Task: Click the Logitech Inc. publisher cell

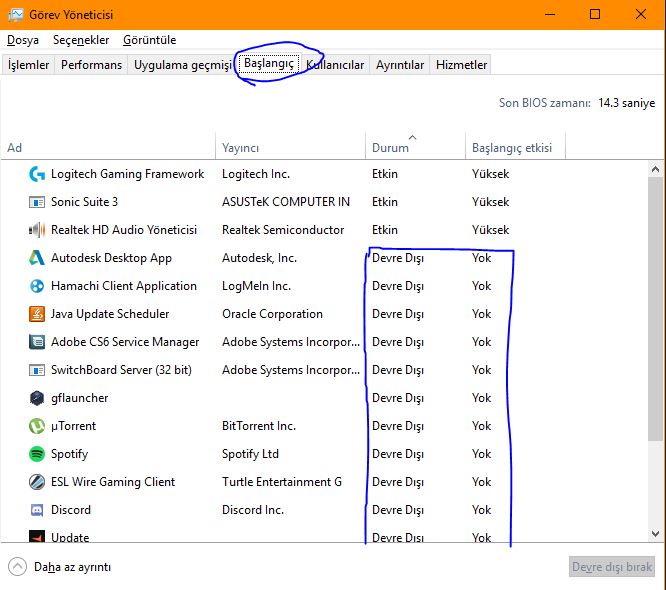Action: [x=256, y=174]
